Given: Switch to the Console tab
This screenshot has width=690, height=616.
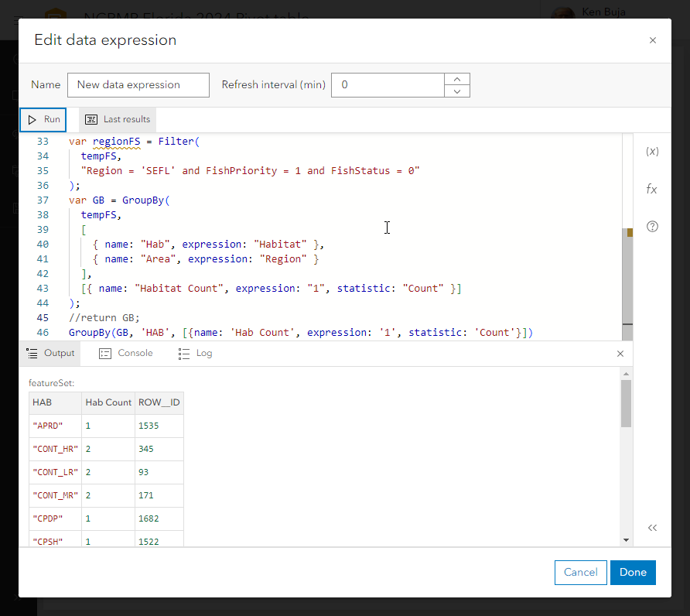Looking at the screenshot, I should pos(125,353).
